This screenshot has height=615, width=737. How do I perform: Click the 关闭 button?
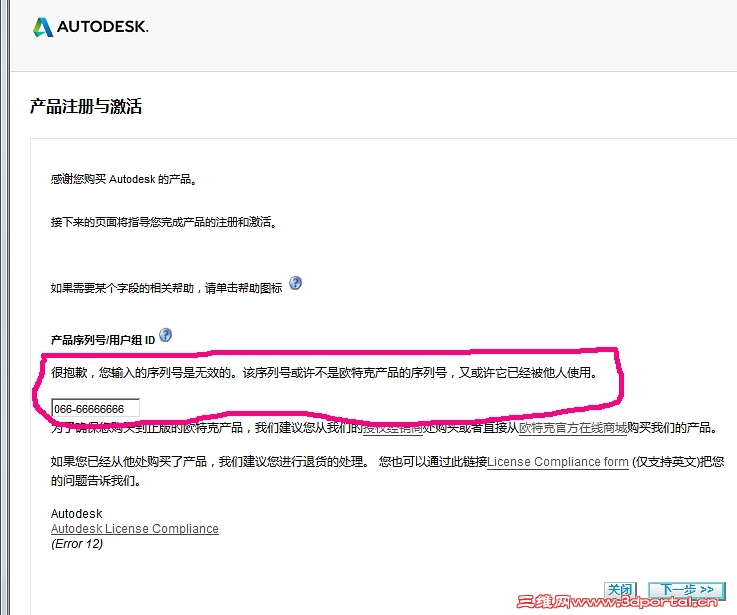(x=620, y=589)
